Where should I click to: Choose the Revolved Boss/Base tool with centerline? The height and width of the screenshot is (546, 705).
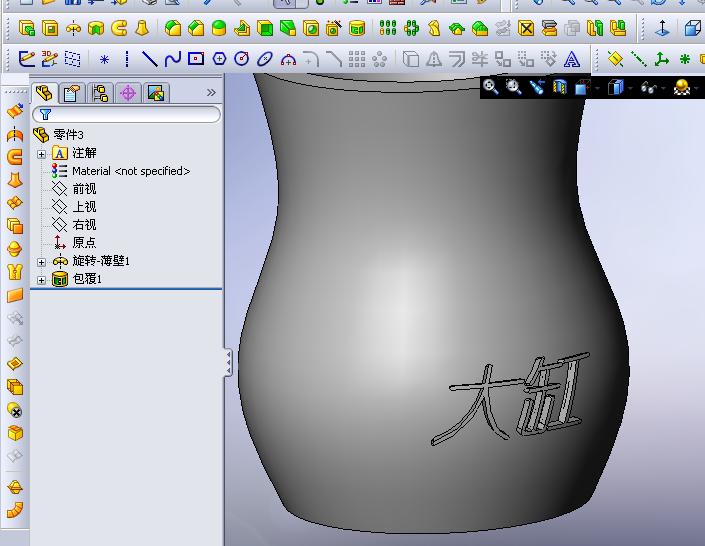coord(73,29)
